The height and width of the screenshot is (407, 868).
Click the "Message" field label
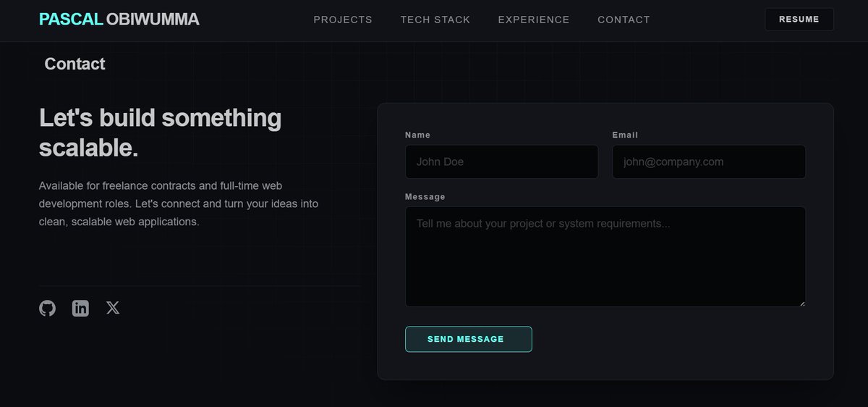pos(425,196)
